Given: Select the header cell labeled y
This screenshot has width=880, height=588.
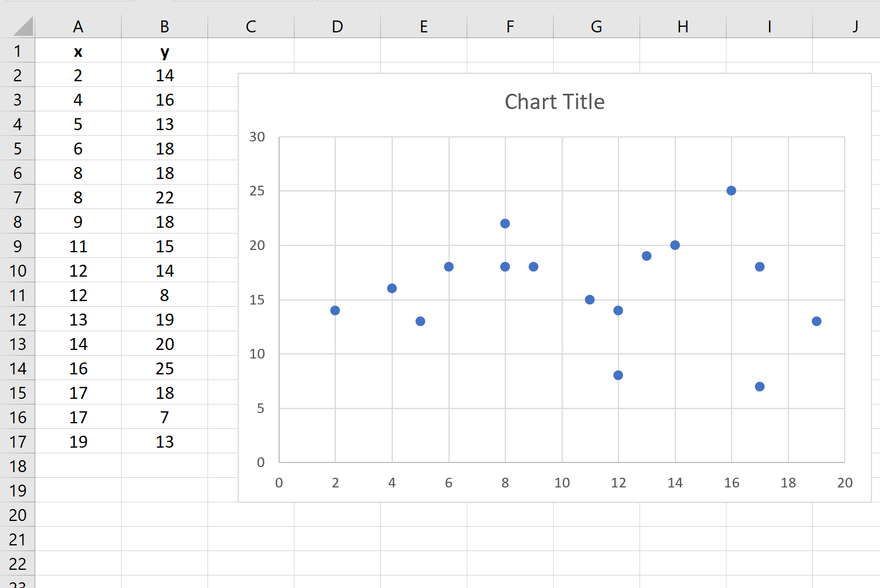Looking at the screenshot, I should click(164, 51).
